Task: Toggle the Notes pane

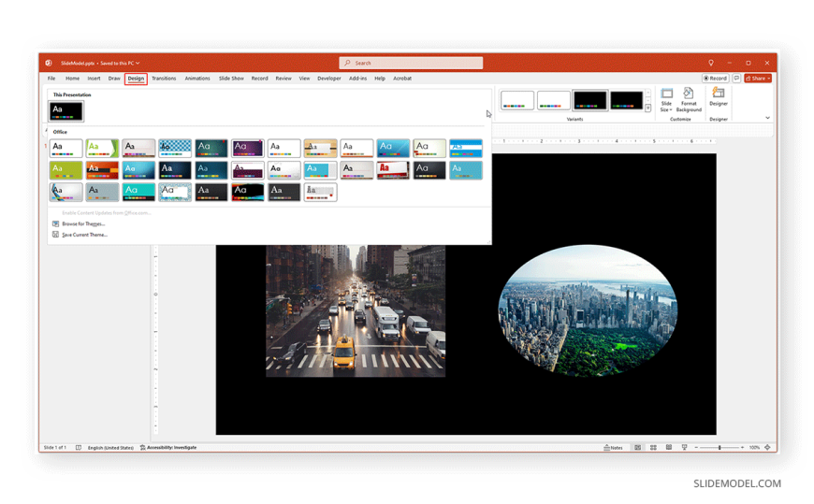Action: (x=613, y=447)
